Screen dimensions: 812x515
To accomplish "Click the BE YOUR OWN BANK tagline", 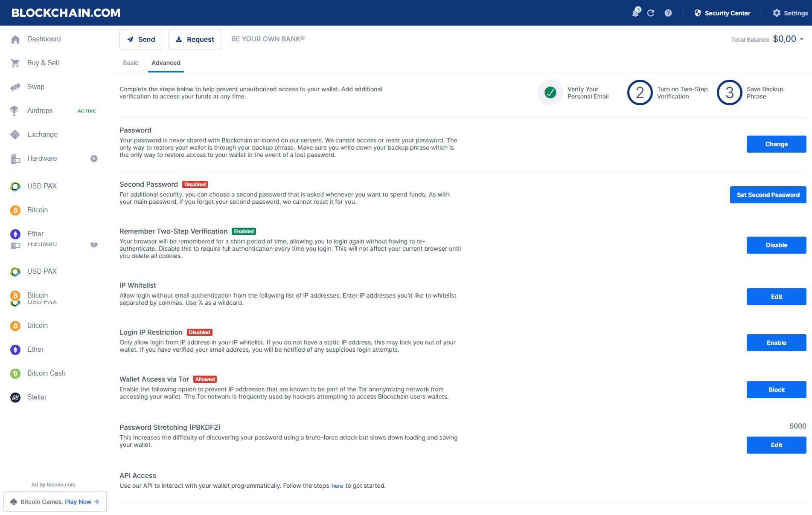I will [x=268, y=39].
